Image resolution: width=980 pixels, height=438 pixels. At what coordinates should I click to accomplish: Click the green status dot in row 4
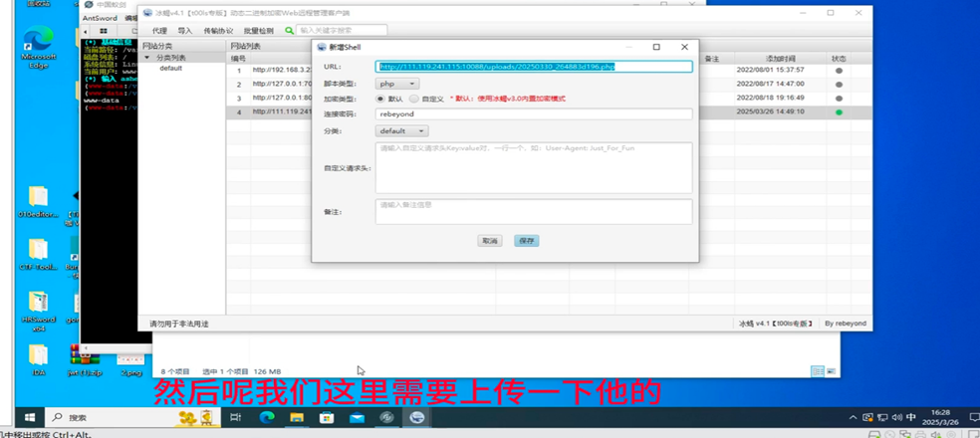coord(839,112)
